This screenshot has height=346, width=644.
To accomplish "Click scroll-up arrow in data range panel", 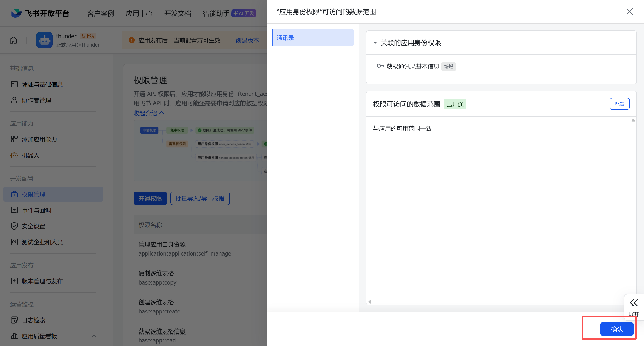I will [633, 120].
